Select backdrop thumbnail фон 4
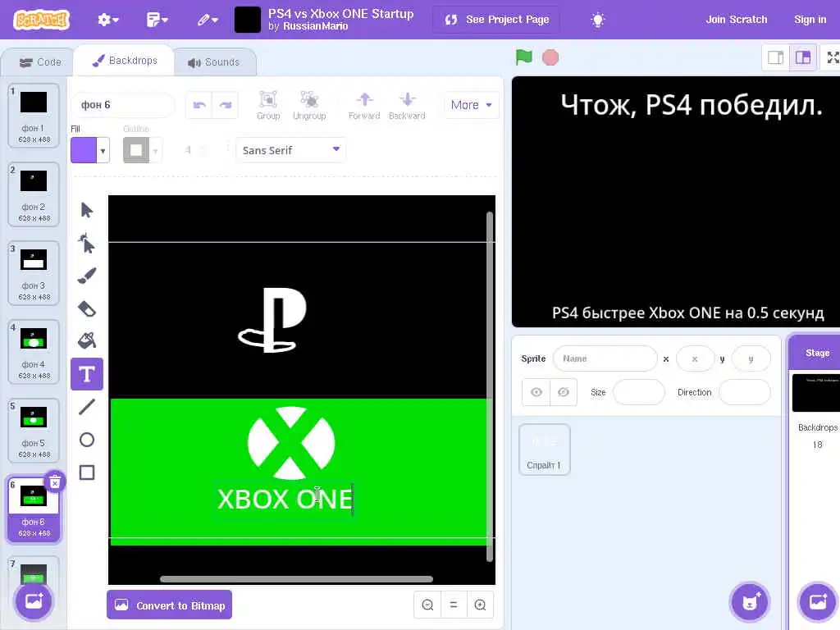This screenshot has height=630, width=840. tap(34, 351)
